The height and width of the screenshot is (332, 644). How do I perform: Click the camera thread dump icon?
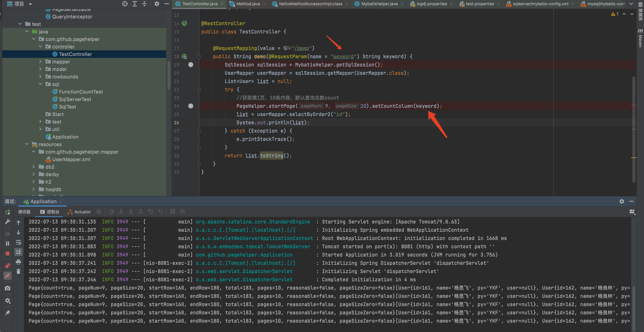click(8, 288)
